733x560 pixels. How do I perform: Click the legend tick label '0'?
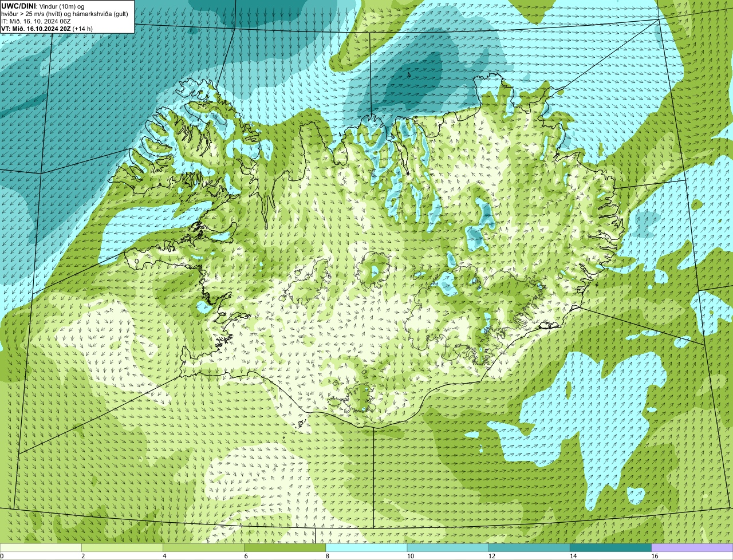tap(2, 556)
